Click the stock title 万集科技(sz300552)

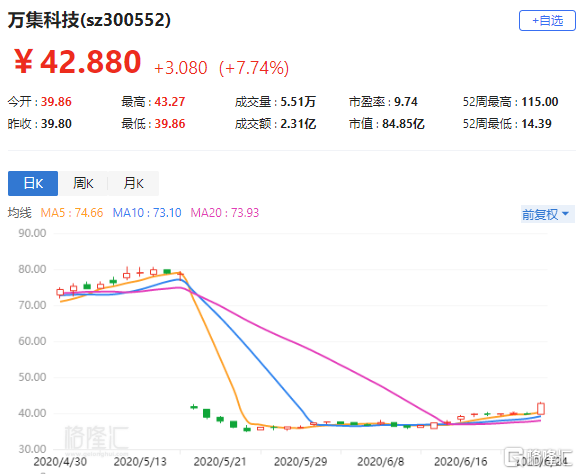(x=89, y=20)
